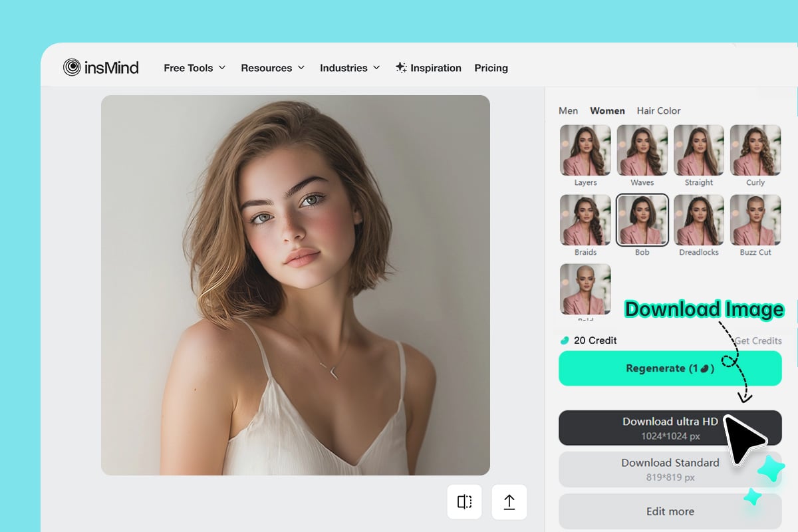Click the 20 Credit text
This screenshot has height=532, width=798.
point(595,340)
